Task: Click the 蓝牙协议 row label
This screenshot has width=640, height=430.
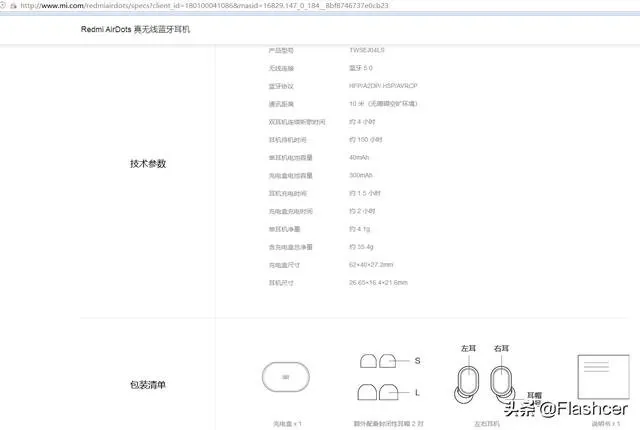Action: (x=281, y=86)
